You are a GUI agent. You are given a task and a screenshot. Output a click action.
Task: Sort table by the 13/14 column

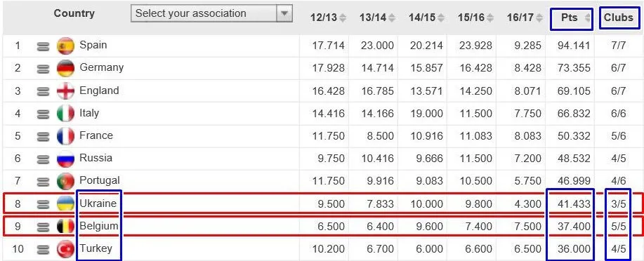(x=377, y=18)
